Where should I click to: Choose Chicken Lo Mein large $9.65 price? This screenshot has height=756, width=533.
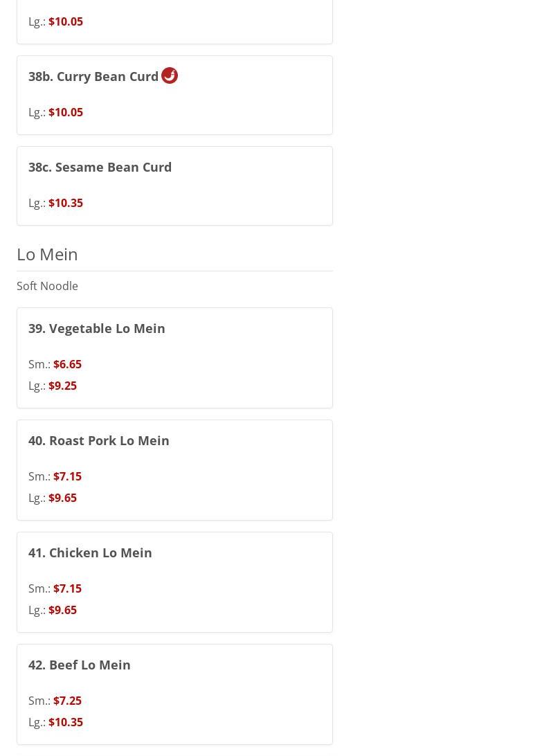pos(62,610)
